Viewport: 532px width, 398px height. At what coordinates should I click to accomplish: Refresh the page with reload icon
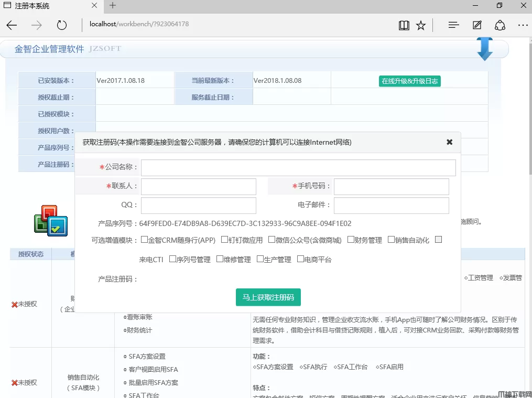[x=62, y=25]
